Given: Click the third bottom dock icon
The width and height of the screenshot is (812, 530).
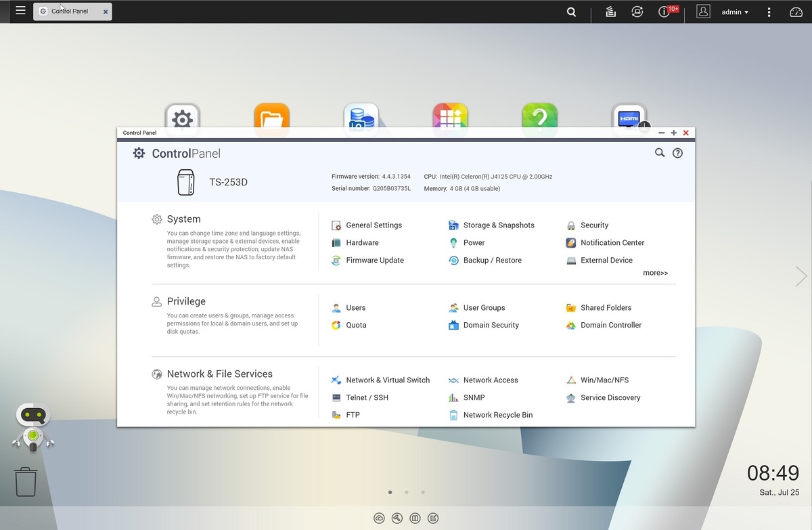Looking at the screenshot, I should [415, 518].
